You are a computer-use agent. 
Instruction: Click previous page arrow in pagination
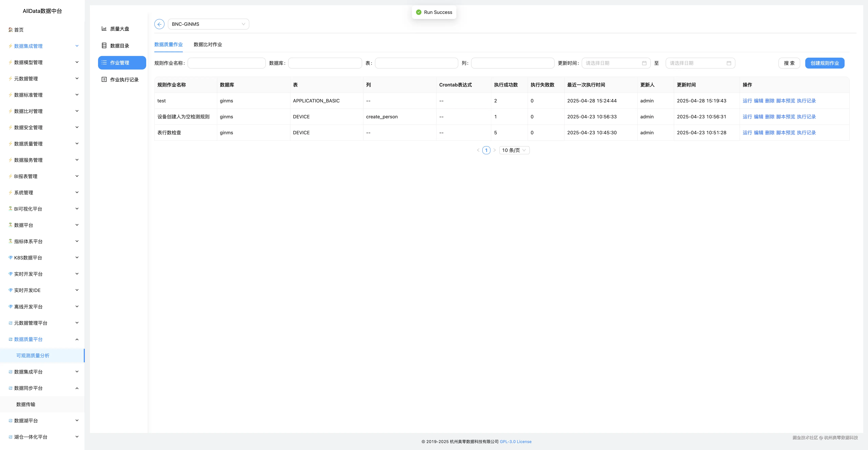478,150
